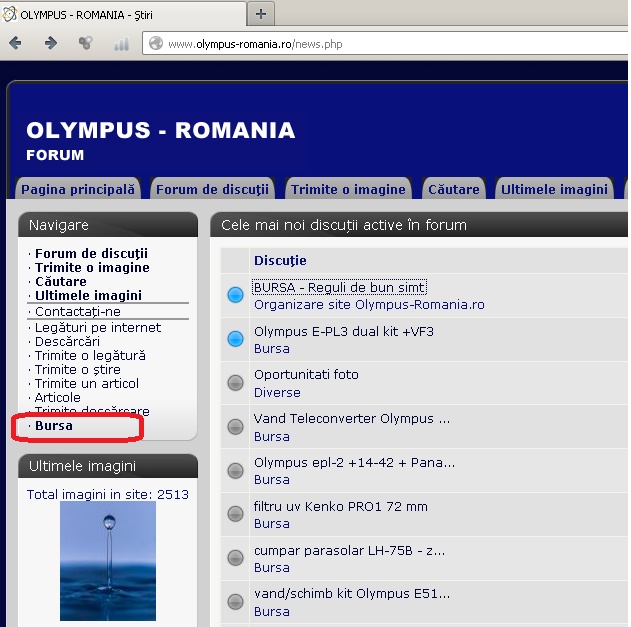Screen dimensions: 631x627
Task: Open the Forum de discuții top tab
Action: click(x=212, y=189)
